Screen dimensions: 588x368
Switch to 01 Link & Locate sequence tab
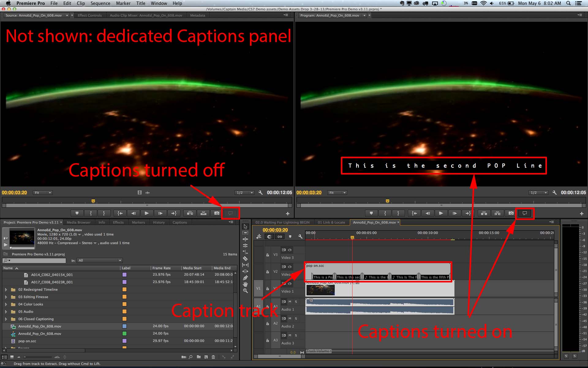click(x=331, y=222)
